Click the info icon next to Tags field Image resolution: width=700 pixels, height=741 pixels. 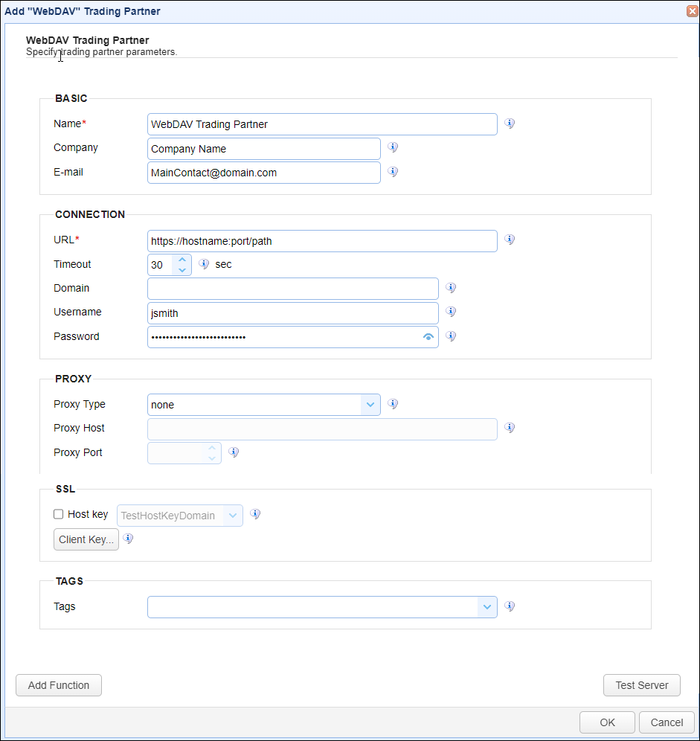509,606
